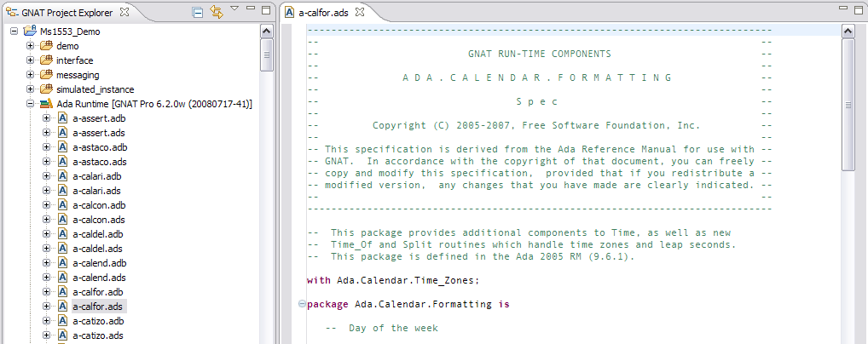Click the a-caldel.ads Ada file icon
This screenshot has width=868, height=344.
click(62, 249)
